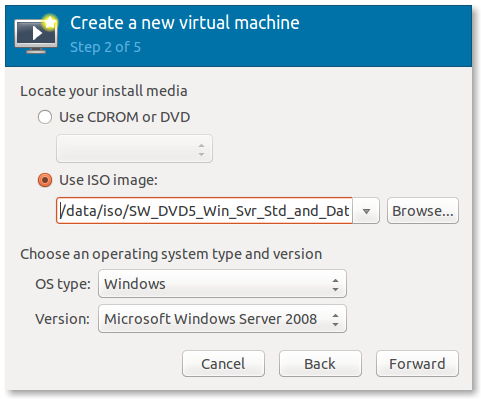Image resolution: width=481 pixels, height=399 pixels.
Task: Click the virtual machine monitor icon
Action: 36,34
